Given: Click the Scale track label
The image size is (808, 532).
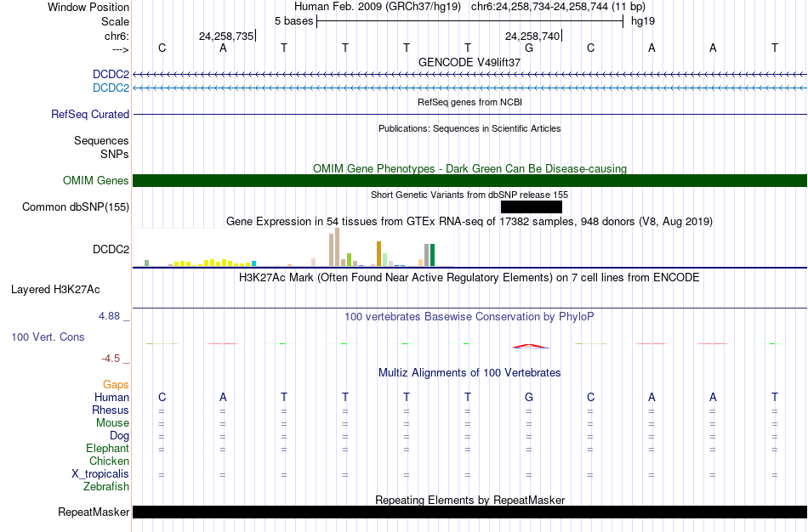Looking at the screenshot, I should tap(116, 21).
